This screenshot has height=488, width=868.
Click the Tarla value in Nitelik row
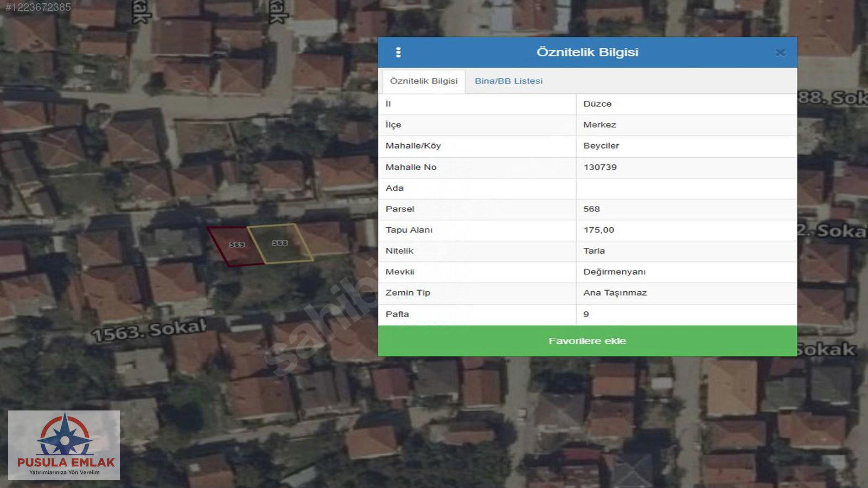point(594,251)
